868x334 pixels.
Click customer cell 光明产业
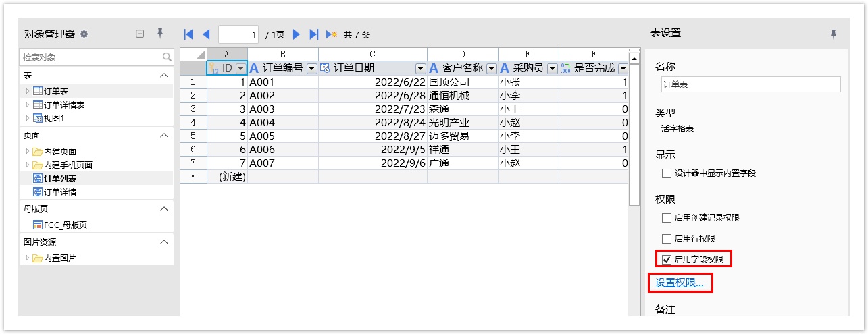[463, 122]
